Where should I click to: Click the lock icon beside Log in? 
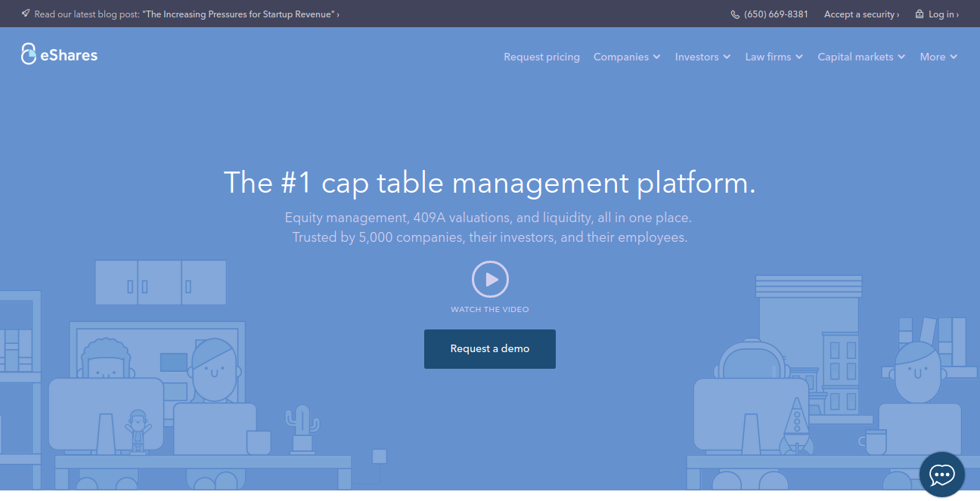tap(920, 14)
